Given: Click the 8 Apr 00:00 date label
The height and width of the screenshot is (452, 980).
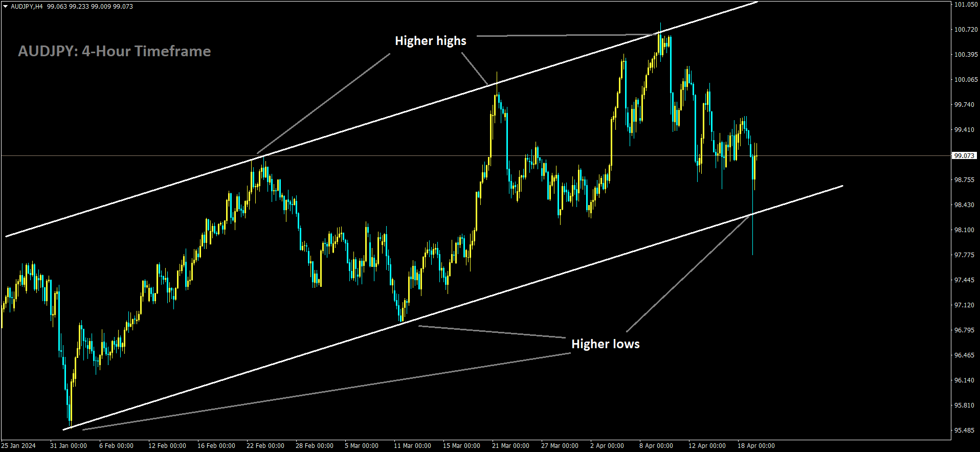Looking at the screenshot, I should (x=656, y=446).
